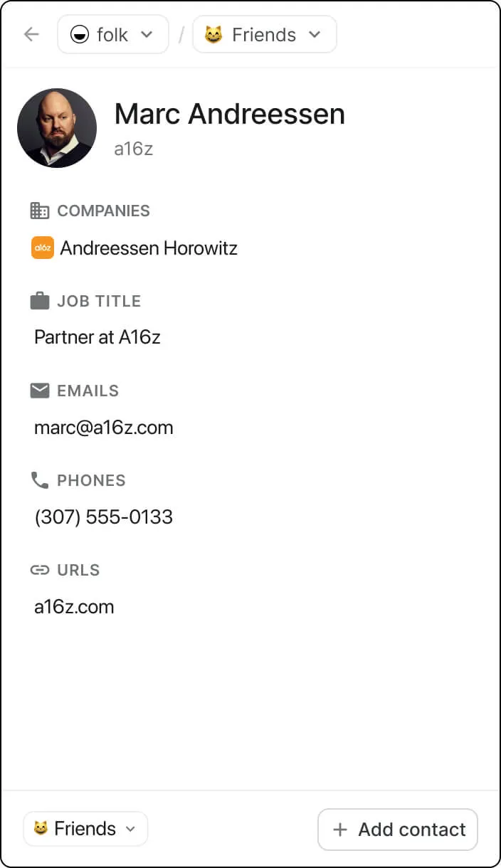This screenshot has width=501, height=868.
Task: Open the bottom Friends group selector
Action: coord(85,829)
